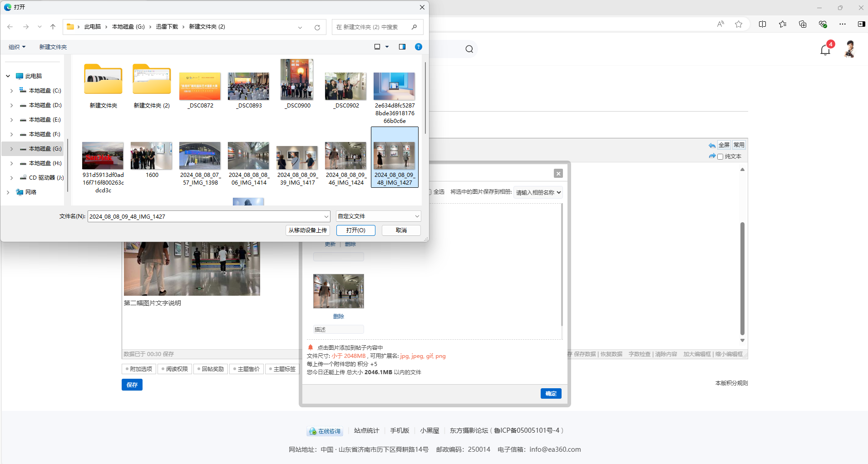Add page to browser favorites star

tap(739, 24)
